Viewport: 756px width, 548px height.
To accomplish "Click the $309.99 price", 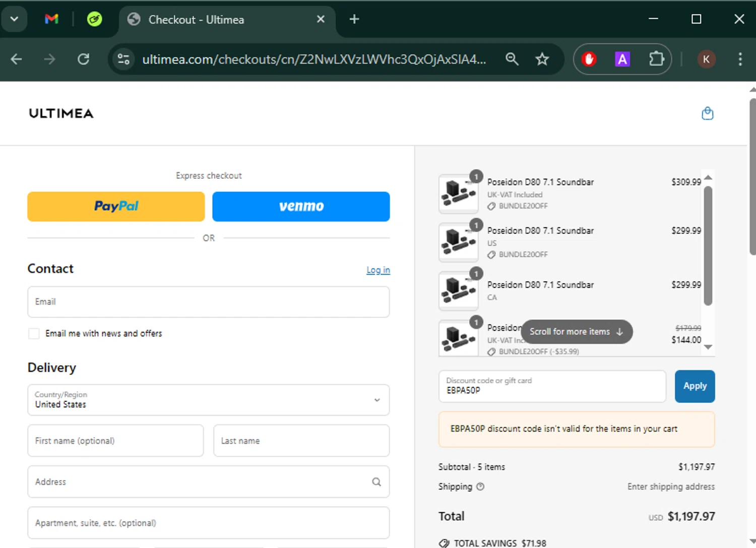I will (x=686, y=182).
